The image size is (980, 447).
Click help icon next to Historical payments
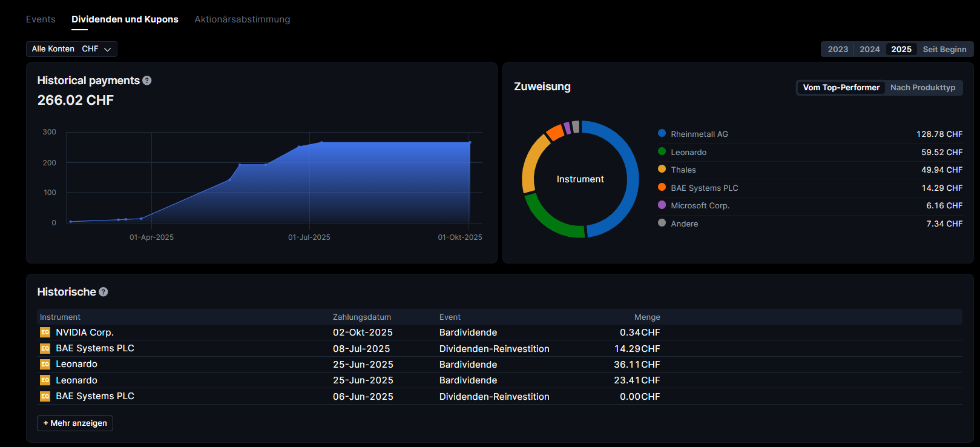(147, 81)
